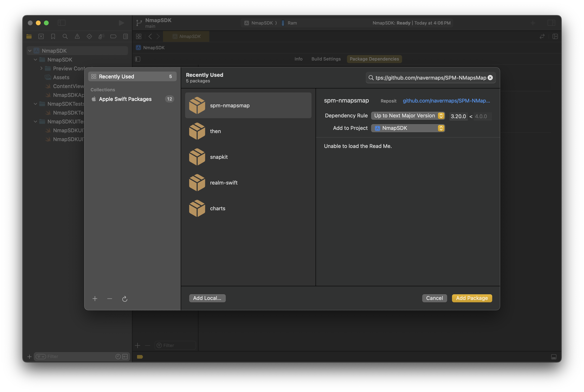The width and height of the screenshot is (584, 392).
Task: Open the Dependency Rule dropdown
Action: coord(408,116)
